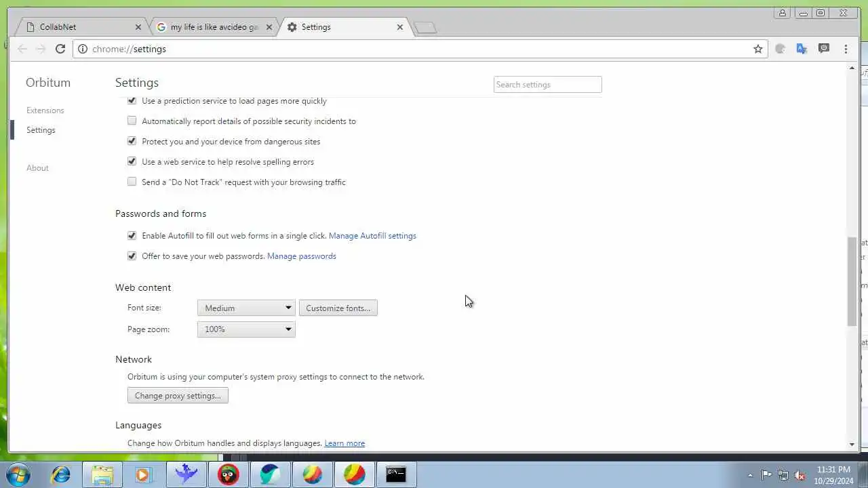Screen dimensions: 868x488
Task: Bookmark this page with the star icon
Action: tap(758, 49)
